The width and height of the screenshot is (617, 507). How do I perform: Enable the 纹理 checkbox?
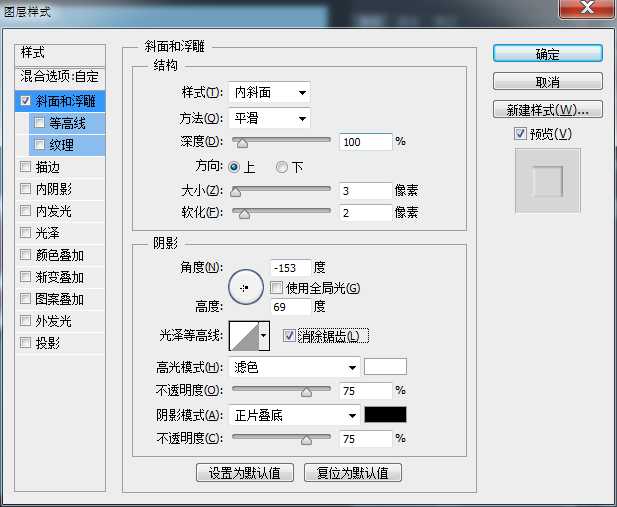[39, 145]
